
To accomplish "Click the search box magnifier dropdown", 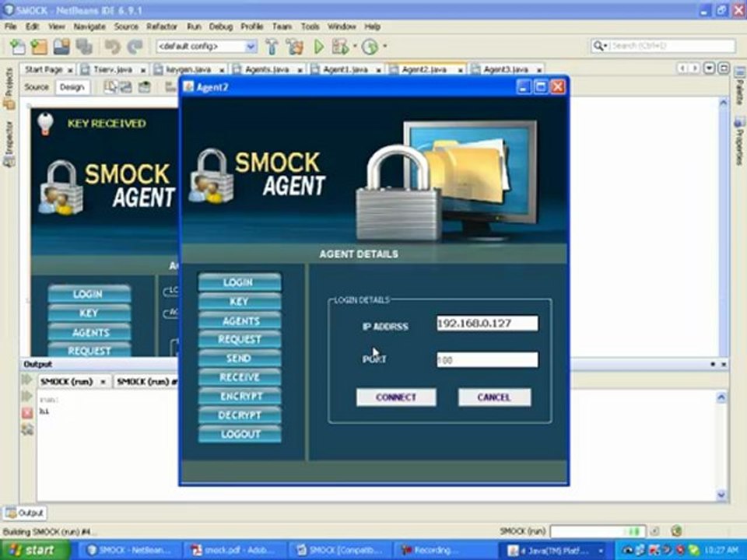I will click(600, 46).
